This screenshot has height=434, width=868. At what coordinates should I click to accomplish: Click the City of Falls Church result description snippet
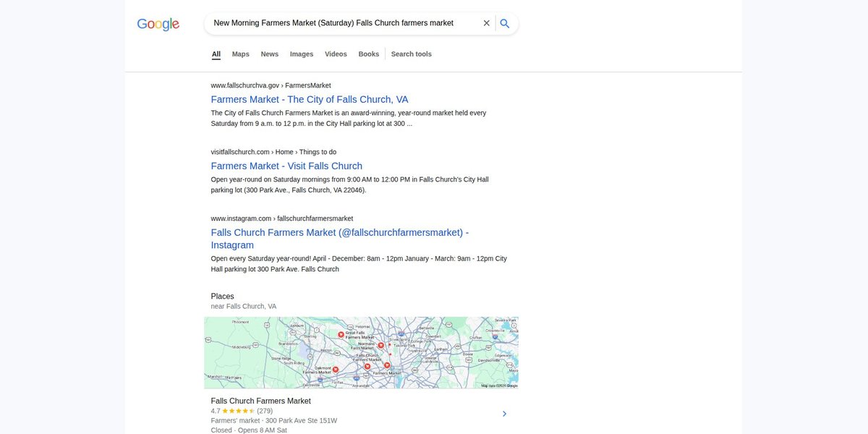pyautogui.click(x=349, y=118)
